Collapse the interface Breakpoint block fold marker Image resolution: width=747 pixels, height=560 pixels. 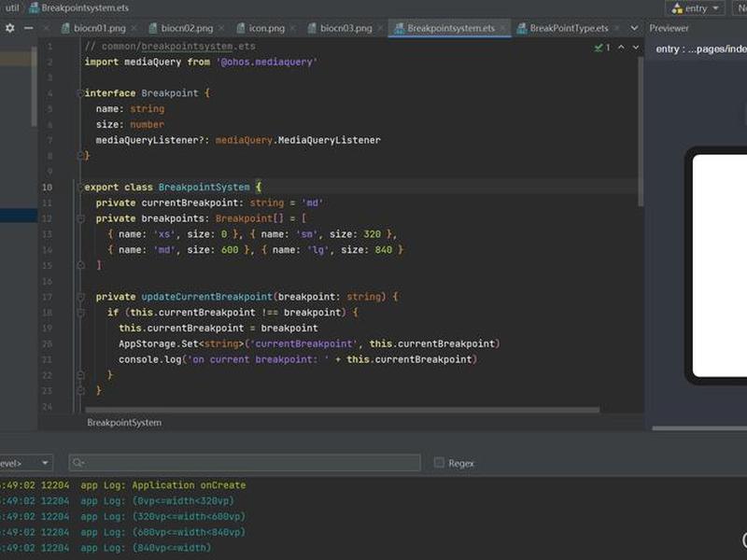pos(80,93)
